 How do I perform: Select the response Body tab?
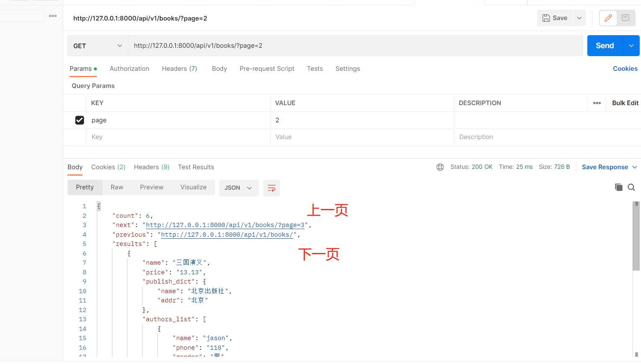75,167
